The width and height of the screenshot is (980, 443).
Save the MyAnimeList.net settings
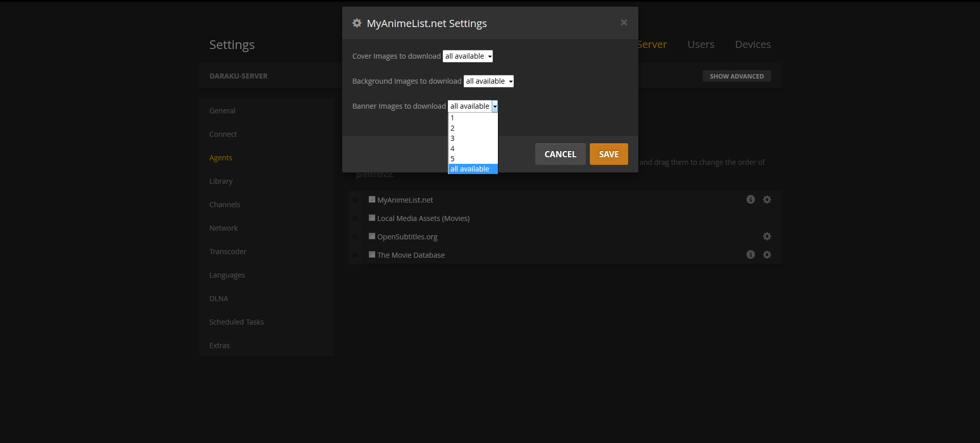point(609,154)
